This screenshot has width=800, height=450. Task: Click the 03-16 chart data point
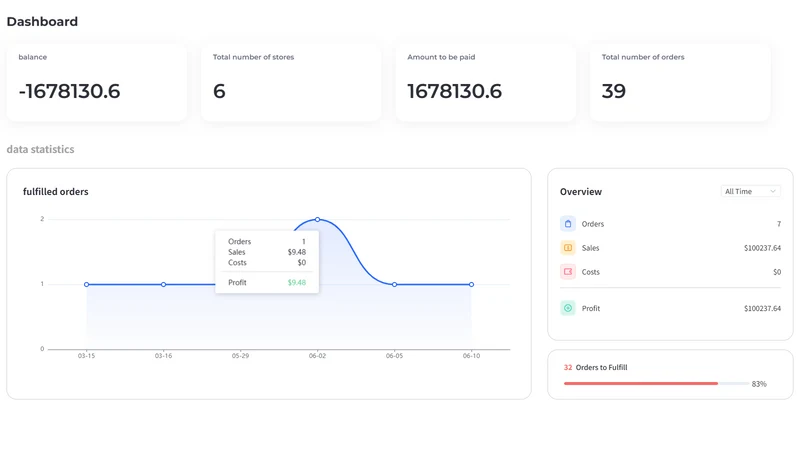pos(163,284)
